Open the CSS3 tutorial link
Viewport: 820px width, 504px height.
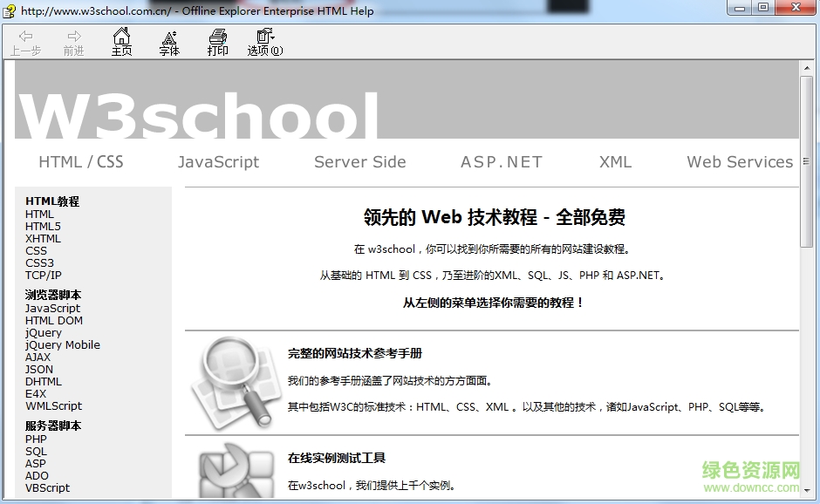click(39, 262)
